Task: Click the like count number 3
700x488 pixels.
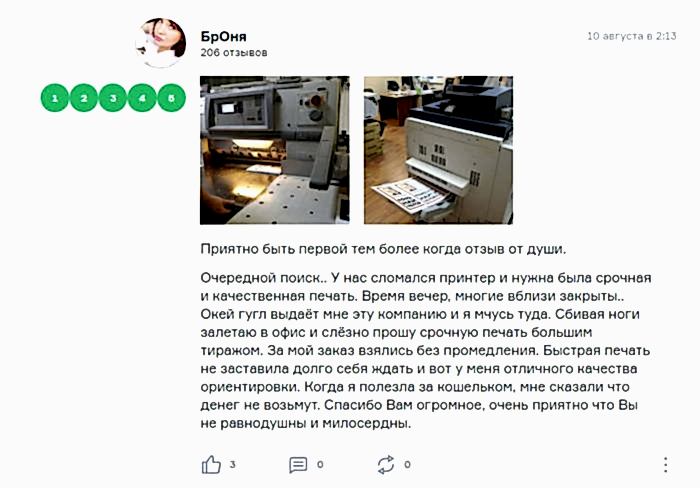Action: click(233, 464)
